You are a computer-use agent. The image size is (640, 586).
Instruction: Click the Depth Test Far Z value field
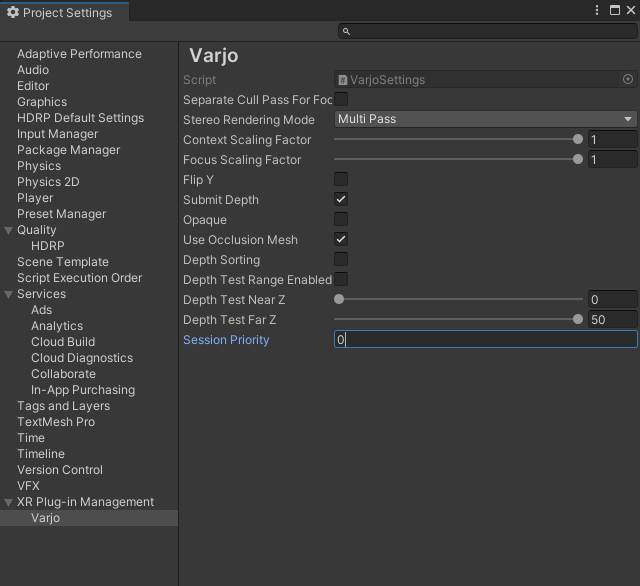tap(612, 320)
